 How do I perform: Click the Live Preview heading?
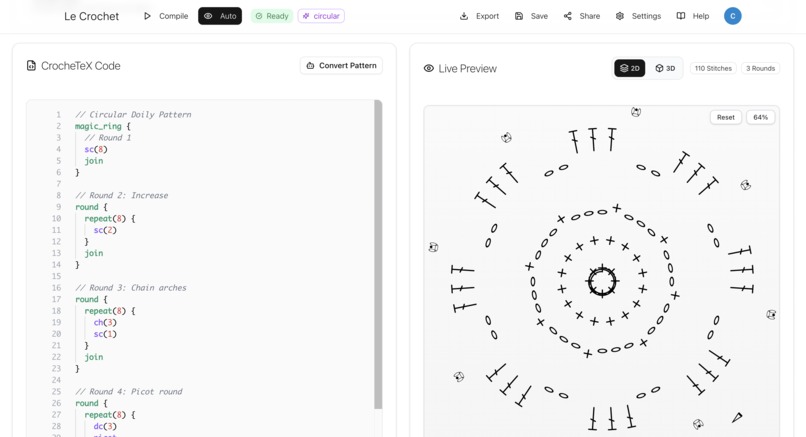[x=467, y=68]
